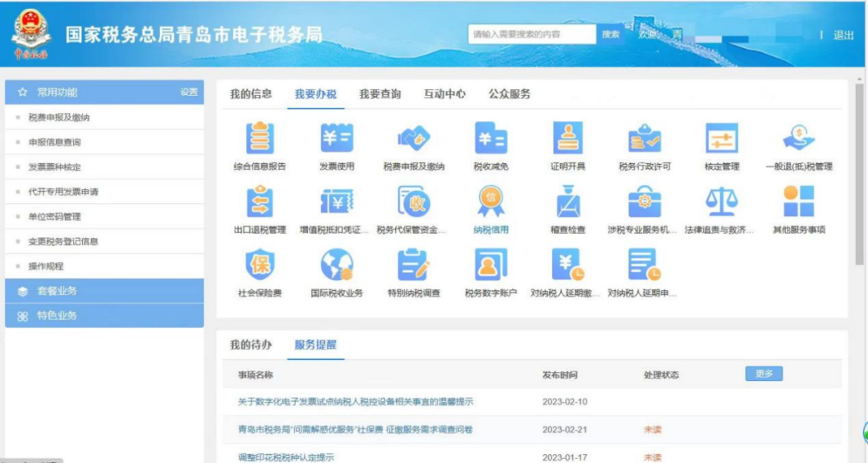Open 设置 in the 常用功能 header
The width and height of the screenshot is (868, 463).
point(189,92)
